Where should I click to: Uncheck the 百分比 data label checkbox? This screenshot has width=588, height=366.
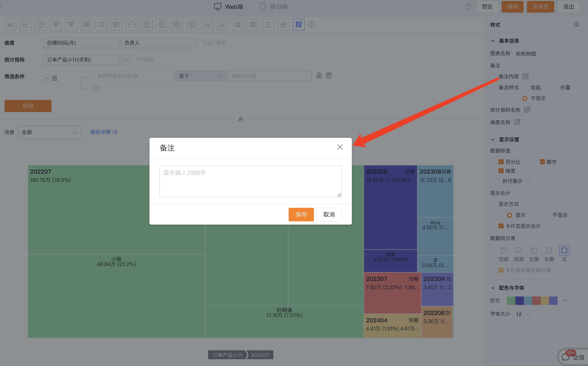(501, 162)
